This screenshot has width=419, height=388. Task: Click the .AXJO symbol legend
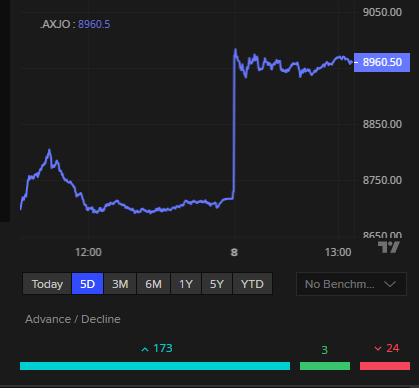pos(75,24)
